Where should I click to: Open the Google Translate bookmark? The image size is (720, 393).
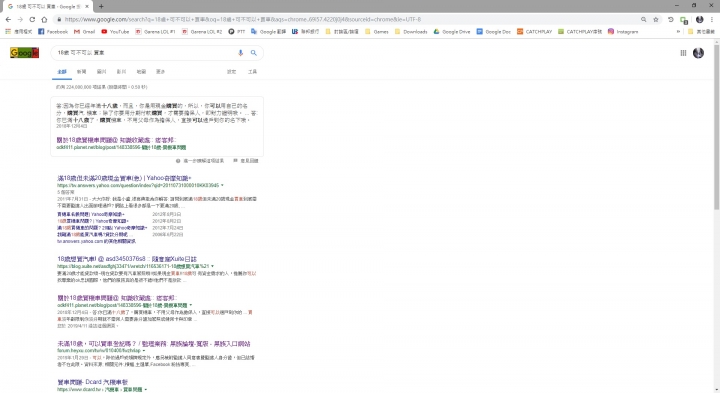[269, 32]
